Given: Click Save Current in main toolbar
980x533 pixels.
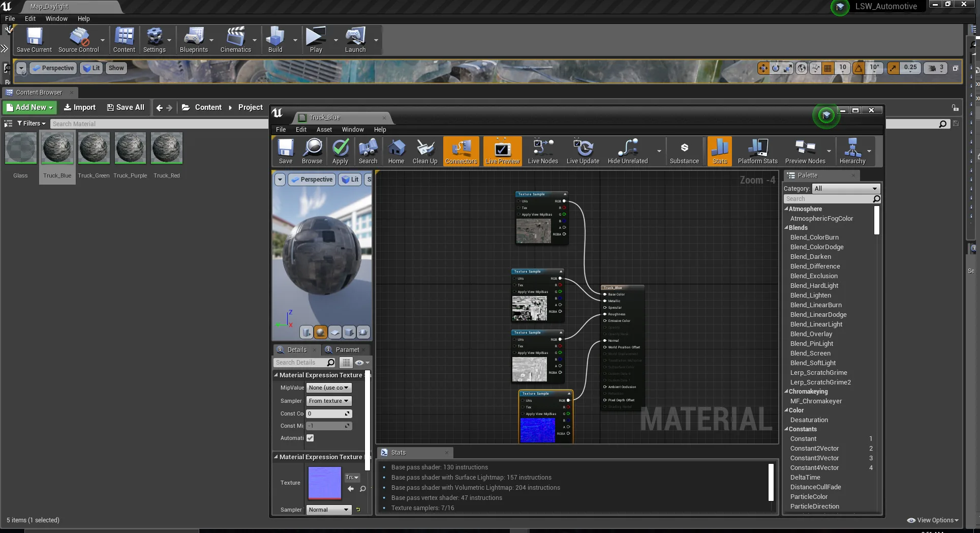Looking at the screenshot, I should click(x=34, y=40).
